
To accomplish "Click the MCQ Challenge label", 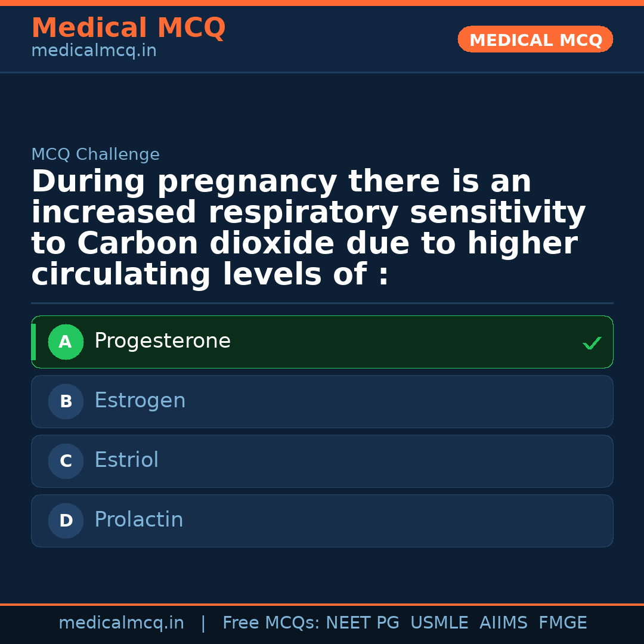I will 95,155.
